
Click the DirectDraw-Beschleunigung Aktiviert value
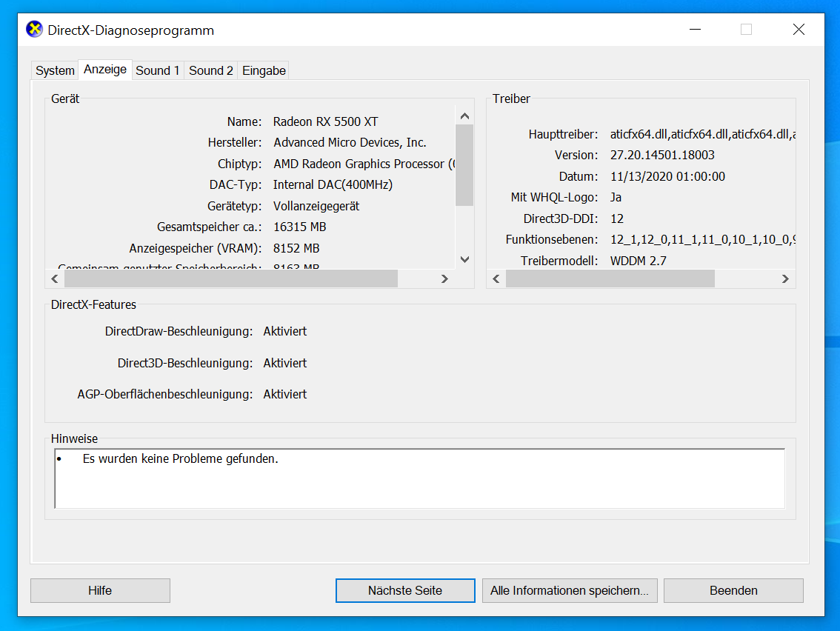click(285, 332)
